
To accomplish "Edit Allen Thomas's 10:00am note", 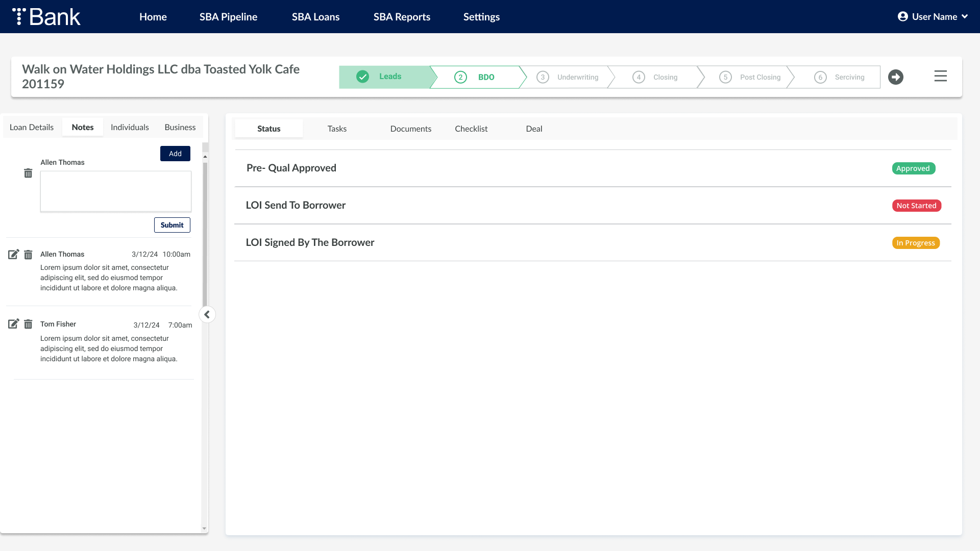I will coord(14,254).
